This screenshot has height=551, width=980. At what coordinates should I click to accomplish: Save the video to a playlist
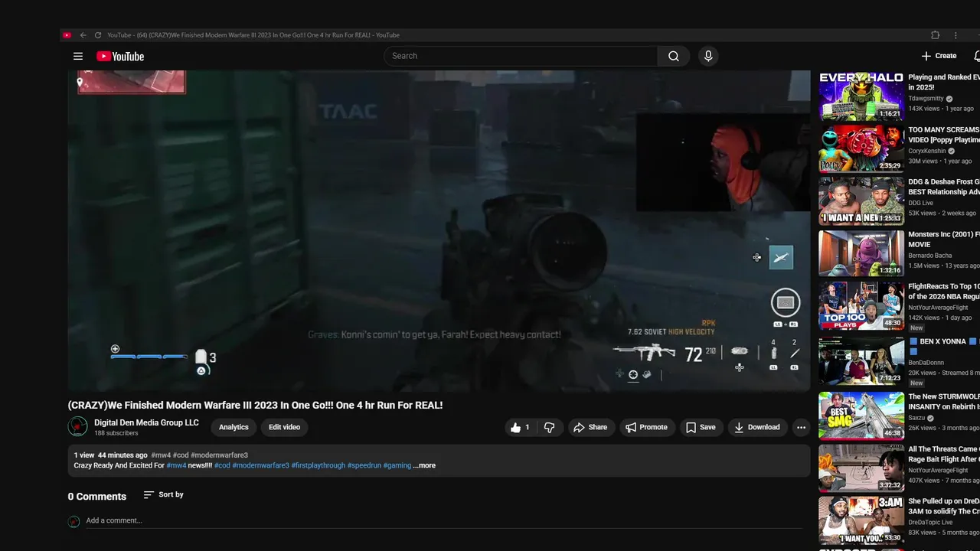point(701,428)
